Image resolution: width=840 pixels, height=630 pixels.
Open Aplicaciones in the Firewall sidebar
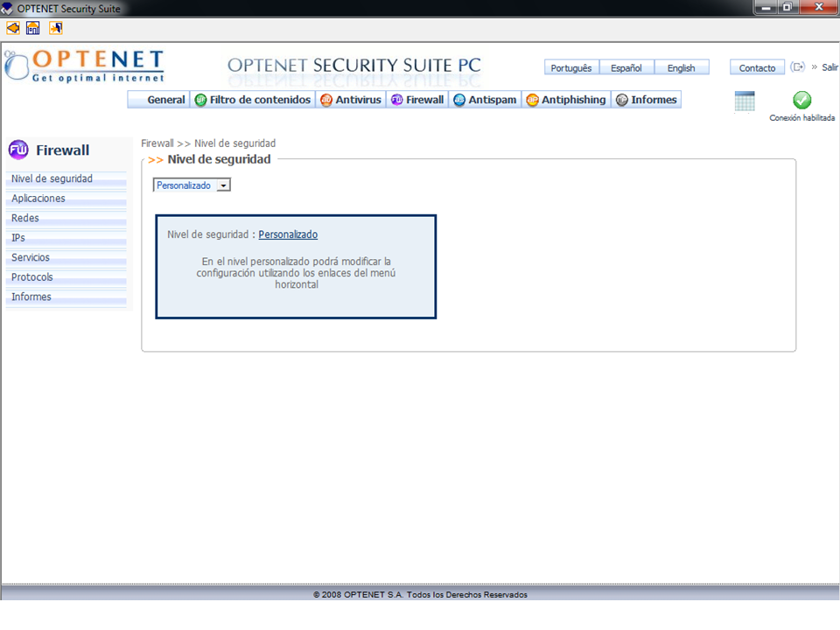(38, 199)
